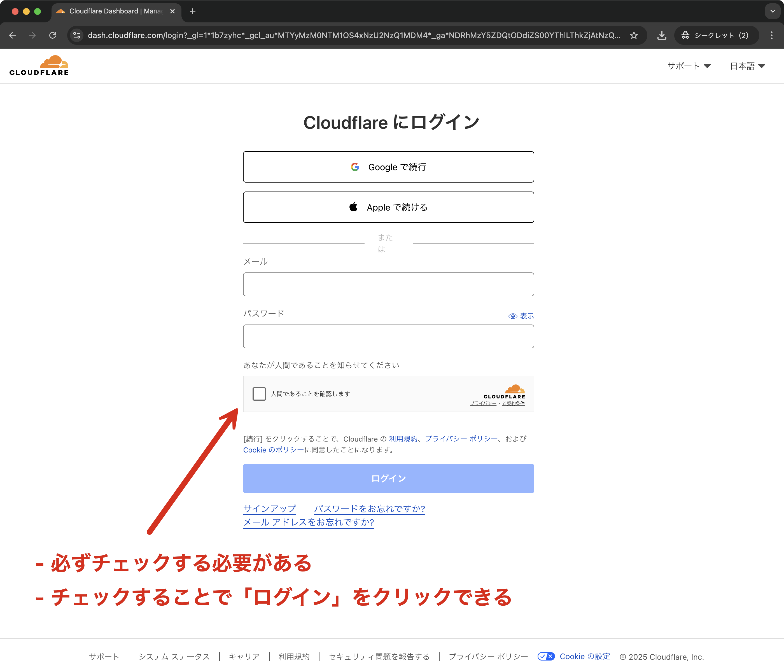The width and height of the screenshot is (784, 672).
Task: Bookmark this page with star icon
Action: (634, 35)
